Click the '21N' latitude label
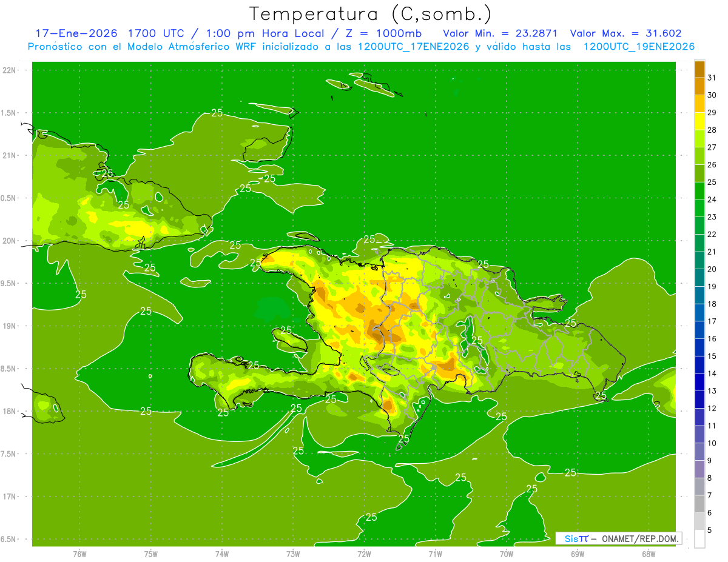 10,156
